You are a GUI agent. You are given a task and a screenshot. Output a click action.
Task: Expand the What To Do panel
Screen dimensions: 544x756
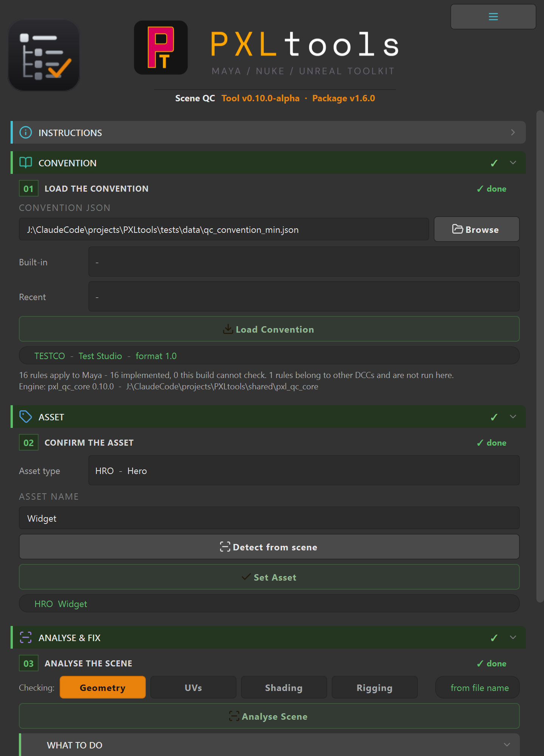(x=270, y=745)
